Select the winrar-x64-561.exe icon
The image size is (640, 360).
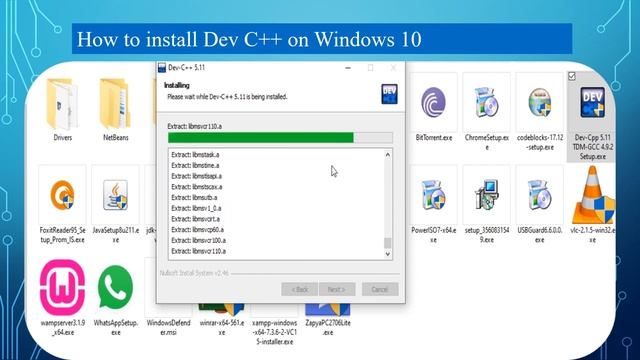point(221,309)
